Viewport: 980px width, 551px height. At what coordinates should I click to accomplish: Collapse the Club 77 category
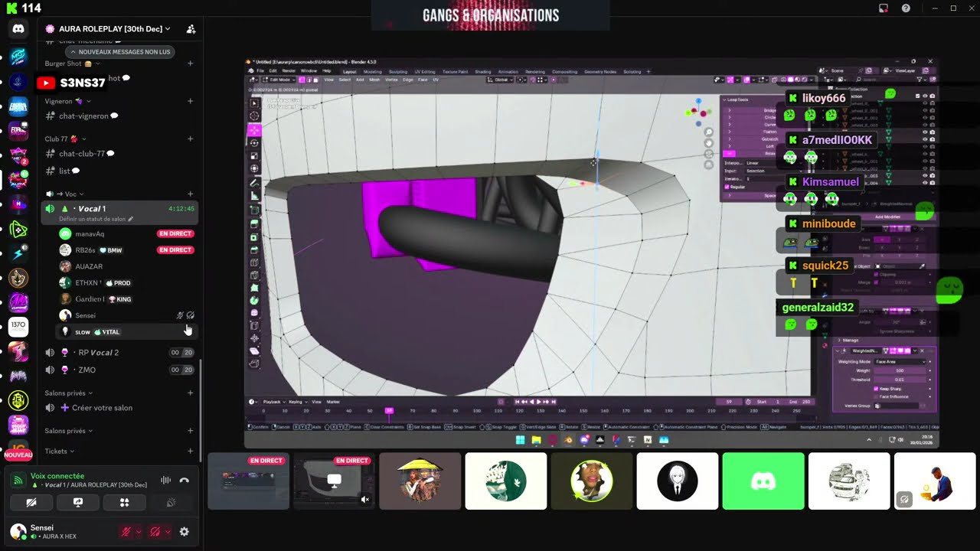[x=66, y=139]
